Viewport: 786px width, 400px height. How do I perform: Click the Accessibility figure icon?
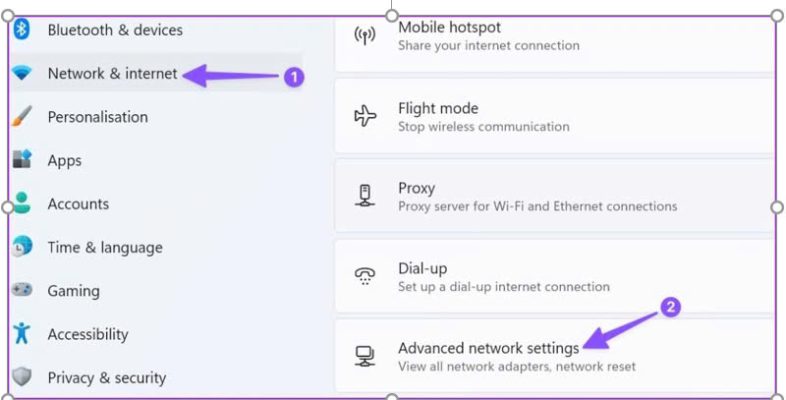tap(22, 333)
